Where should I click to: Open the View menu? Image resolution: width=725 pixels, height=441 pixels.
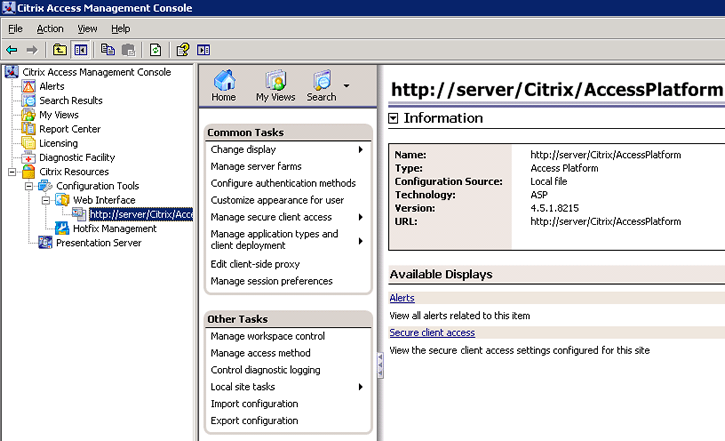[x=87, y=29]
